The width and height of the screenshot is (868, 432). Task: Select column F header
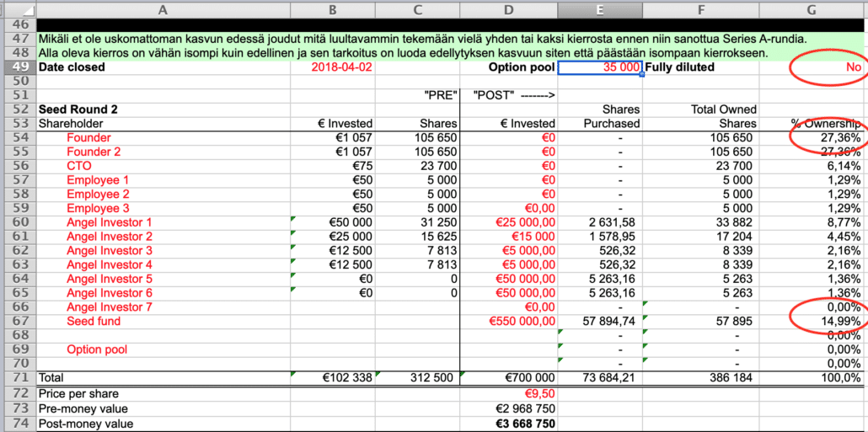(701, 9)
